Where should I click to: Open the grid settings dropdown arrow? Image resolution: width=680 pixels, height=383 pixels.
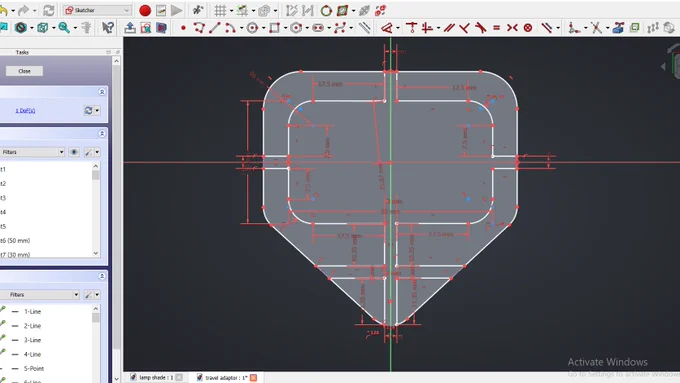(x=231, y=11)
